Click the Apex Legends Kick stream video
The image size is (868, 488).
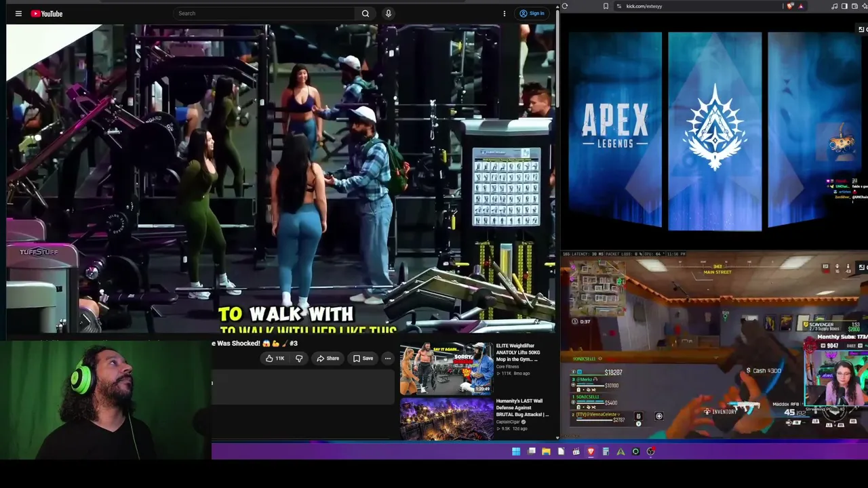click(714, 131)
